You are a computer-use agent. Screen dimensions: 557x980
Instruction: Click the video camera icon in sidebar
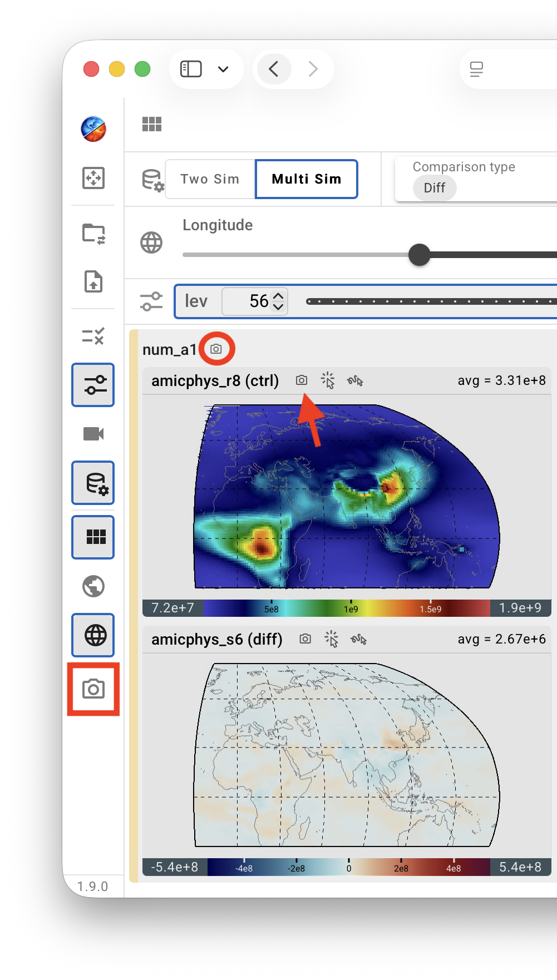coord(93,434)
